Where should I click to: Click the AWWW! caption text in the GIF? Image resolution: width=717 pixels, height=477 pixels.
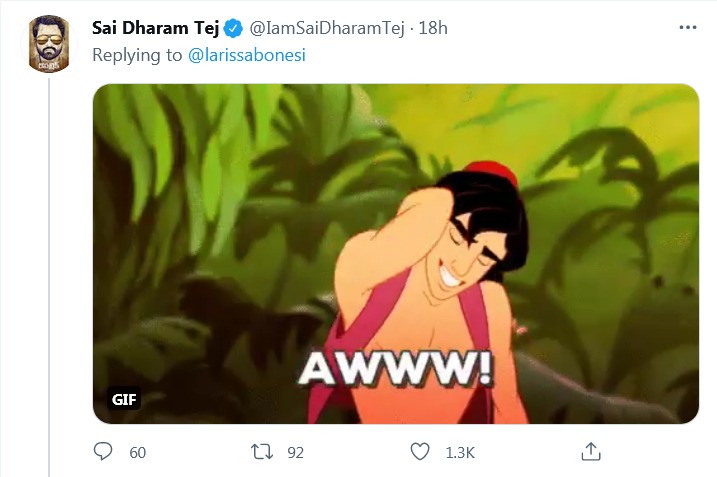[396, 368]
